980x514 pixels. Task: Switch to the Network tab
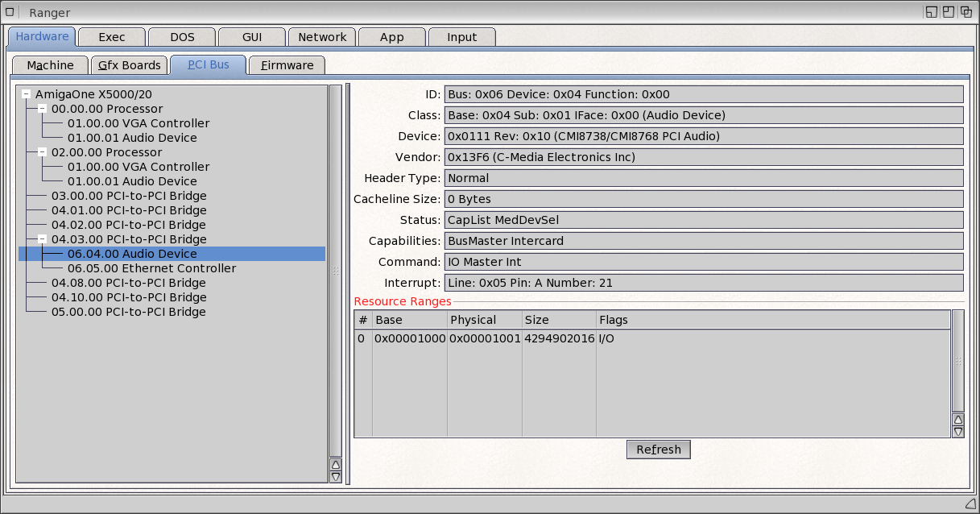[322, 37]
